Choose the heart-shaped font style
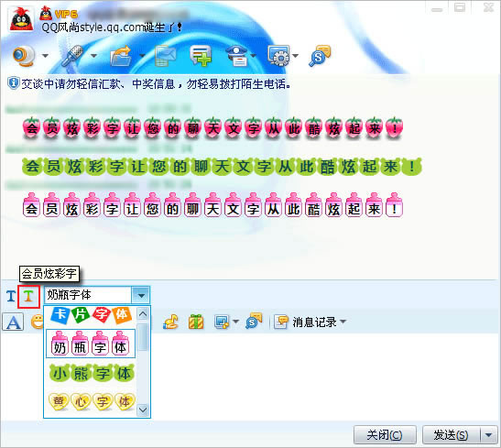501x448 pixels. coord(92,401)
